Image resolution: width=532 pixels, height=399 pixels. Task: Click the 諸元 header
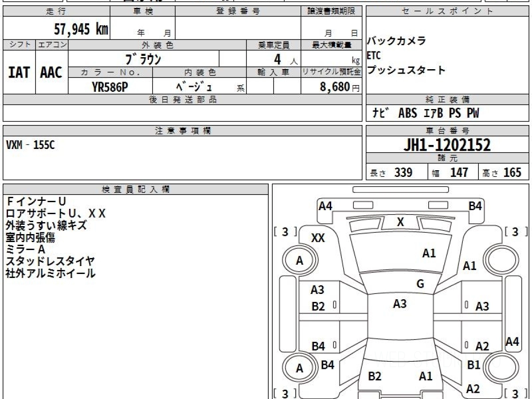448,158
